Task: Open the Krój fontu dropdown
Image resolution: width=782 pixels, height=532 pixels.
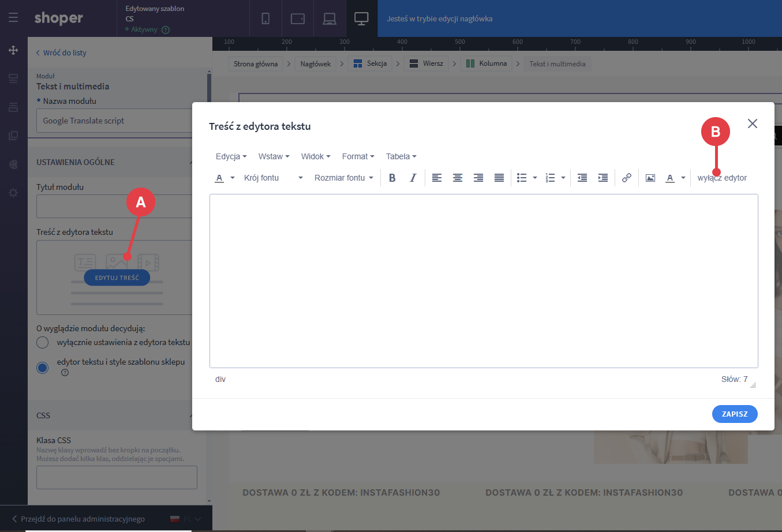Action: tap(273, 178)
